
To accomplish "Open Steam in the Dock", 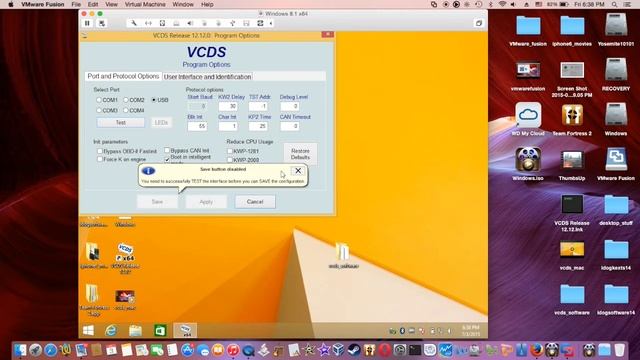I will 354,350.
